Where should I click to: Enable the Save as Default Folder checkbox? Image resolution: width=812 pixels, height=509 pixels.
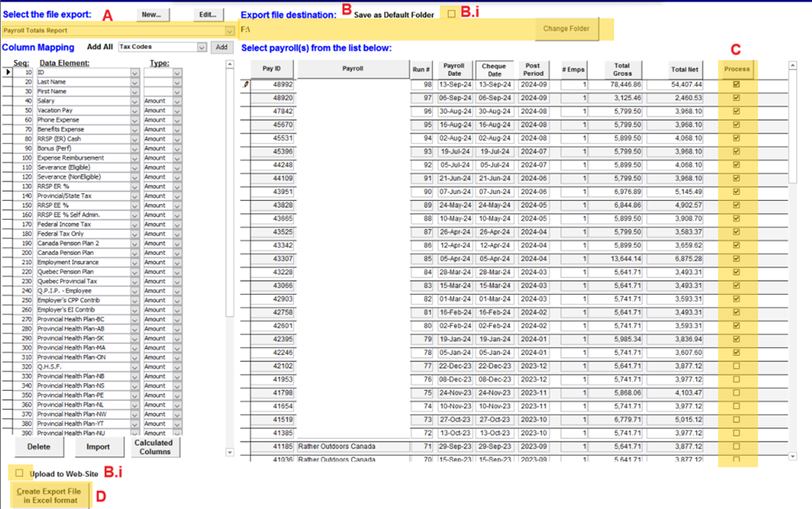pos(451,14)
